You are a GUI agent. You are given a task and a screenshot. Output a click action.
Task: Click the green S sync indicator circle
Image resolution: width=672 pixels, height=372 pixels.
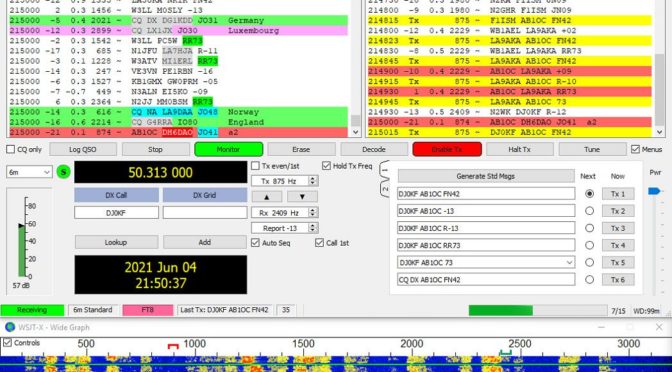click(63, 172)
